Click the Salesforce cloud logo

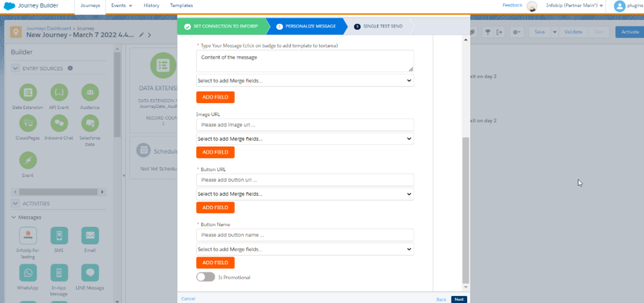click(x=9, y=6)
